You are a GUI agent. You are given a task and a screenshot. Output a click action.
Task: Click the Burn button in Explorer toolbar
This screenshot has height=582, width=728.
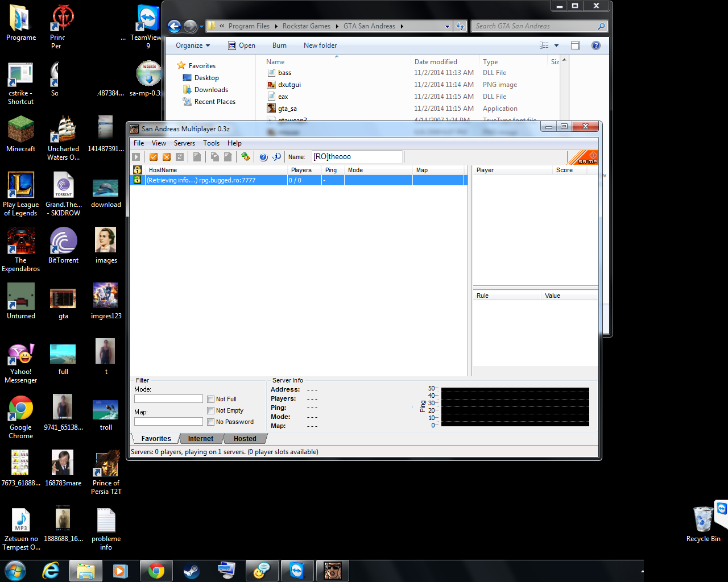pyautogui.click(x=279, y=45)
